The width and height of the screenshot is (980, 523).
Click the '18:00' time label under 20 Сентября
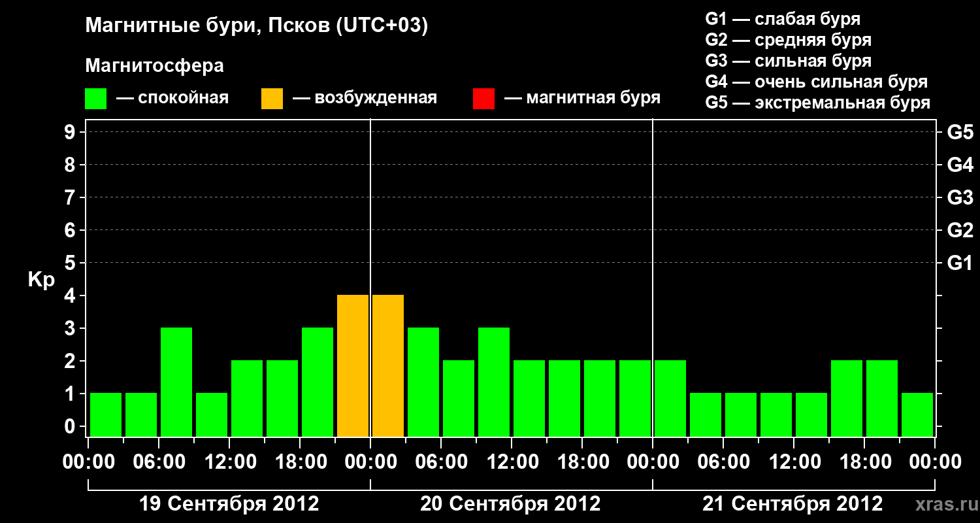tap(583, 462)
